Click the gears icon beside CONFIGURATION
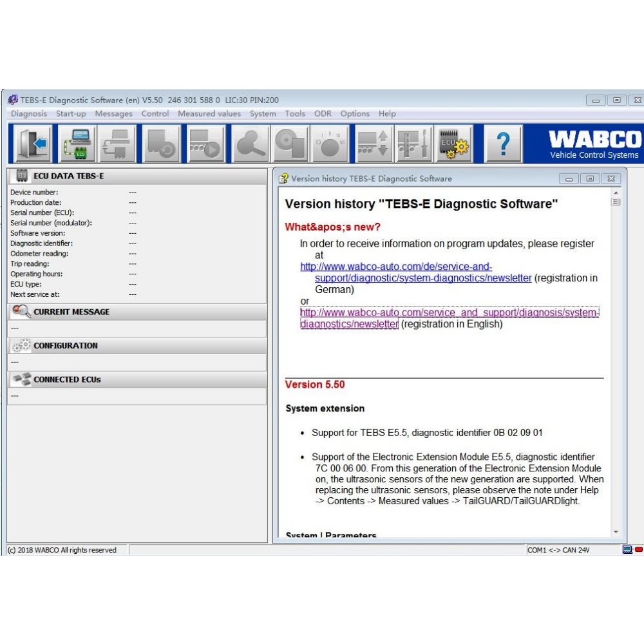Viewport: 644px width, 644px height. click(x=21, y=345)
